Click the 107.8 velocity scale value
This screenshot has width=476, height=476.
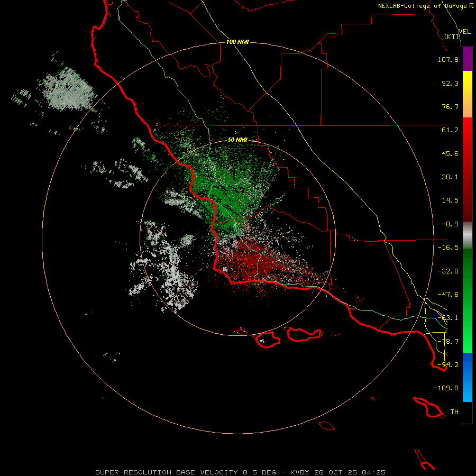point(448,59)
